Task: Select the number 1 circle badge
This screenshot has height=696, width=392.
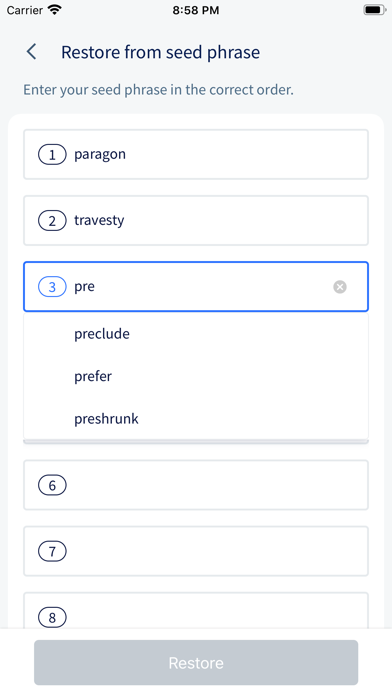Action: pyautogui.click(x=52, y=154)
